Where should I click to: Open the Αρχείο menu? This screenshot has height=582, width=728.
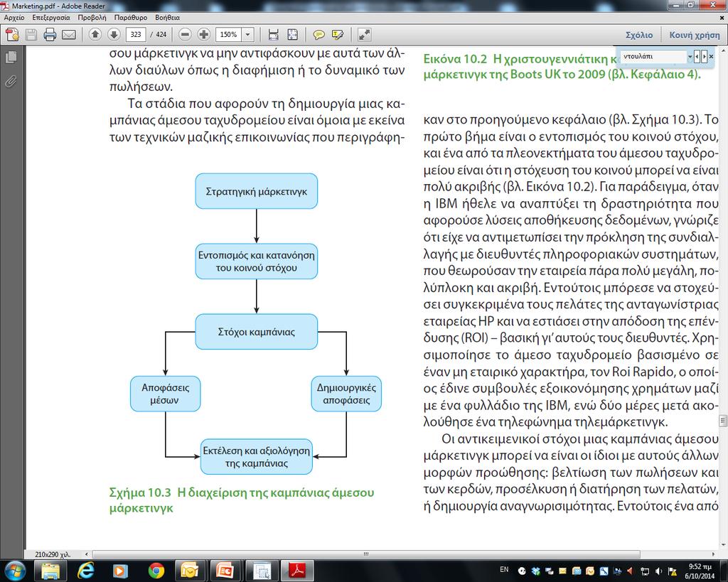(x=14, y=18)
